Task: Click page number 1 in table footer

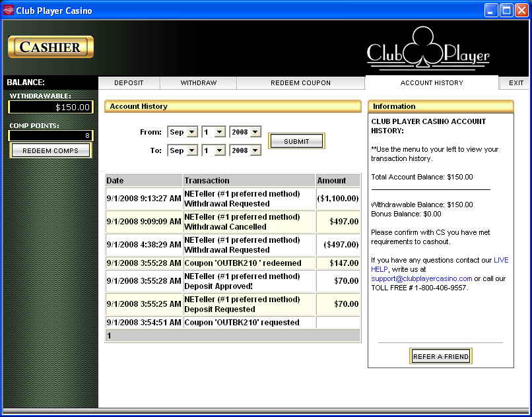Action: [110, 336]
